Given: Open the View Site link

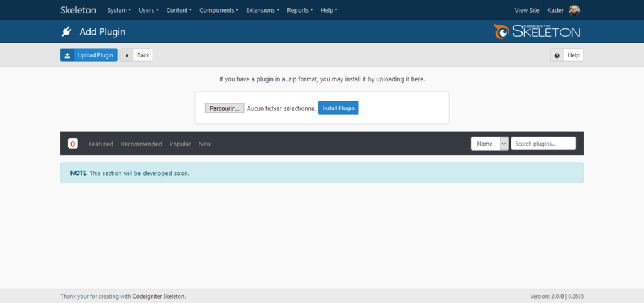Looking at the screenshot, I should point(527,10).
